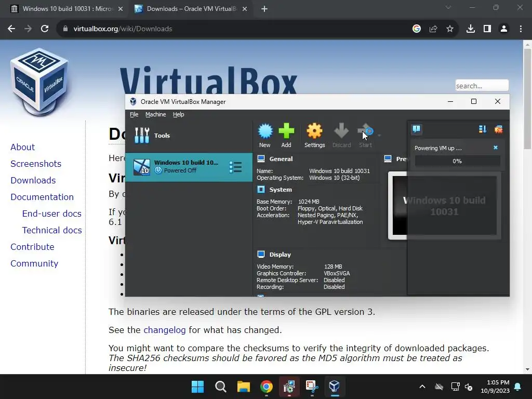Toggle the notification center speech bubble icon
Screen dimensions: 532x399
pyautogui.click(x=416, y=129)
